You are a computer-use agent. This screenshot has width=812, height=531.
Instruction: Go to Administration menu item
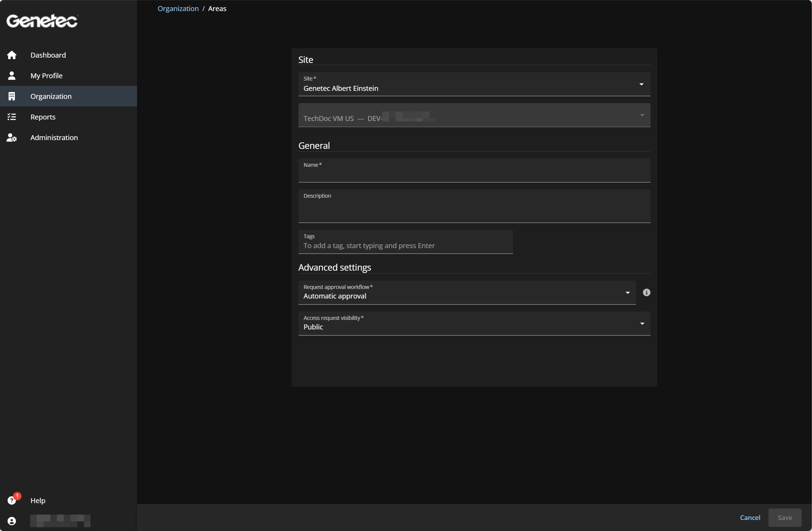54,137
